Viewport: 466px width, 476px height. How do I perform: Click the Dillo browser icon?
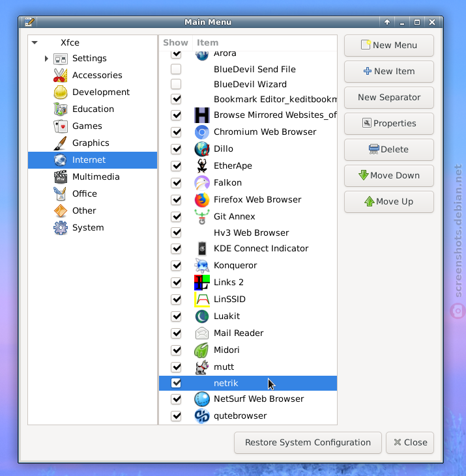pos(202,149)
